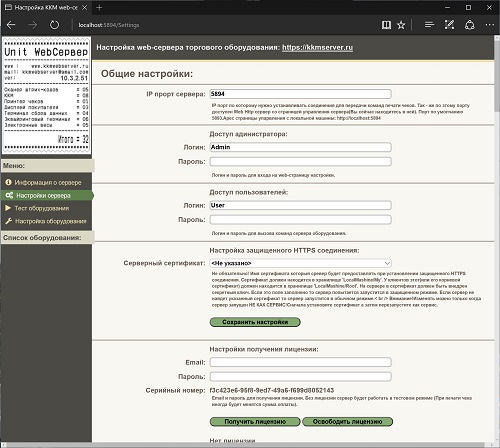500x448 pixels.
Task: Click the Общие настройки heading
Action: pos(147,74)
